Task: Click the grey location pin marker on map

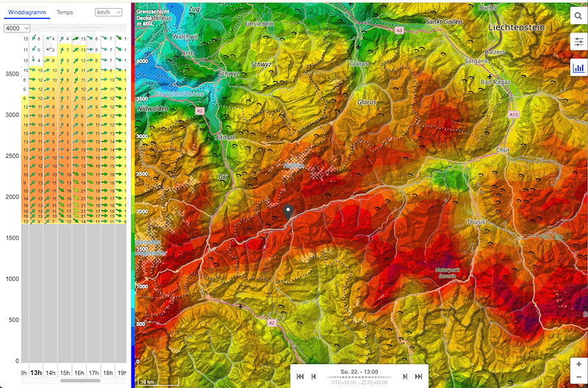Action: 289,212
